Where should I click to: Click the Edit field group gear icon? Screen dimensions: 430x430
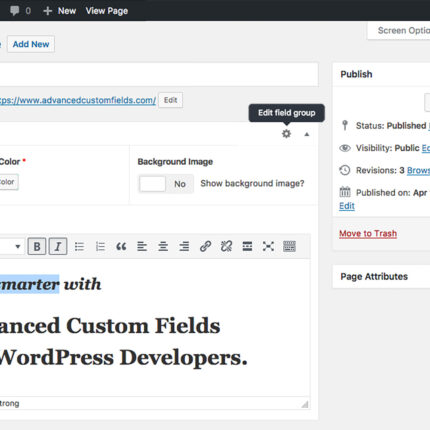tap(286, 134)
